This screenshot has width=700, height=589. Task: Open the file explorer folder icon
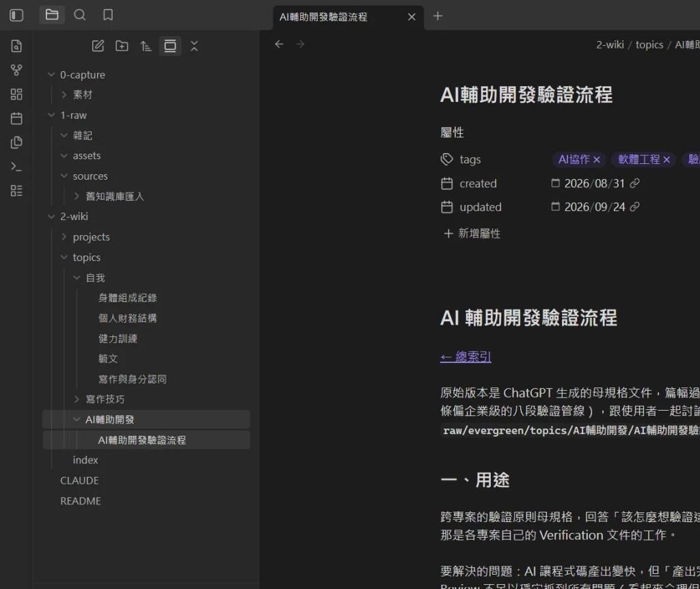click(x=52, y=15)
